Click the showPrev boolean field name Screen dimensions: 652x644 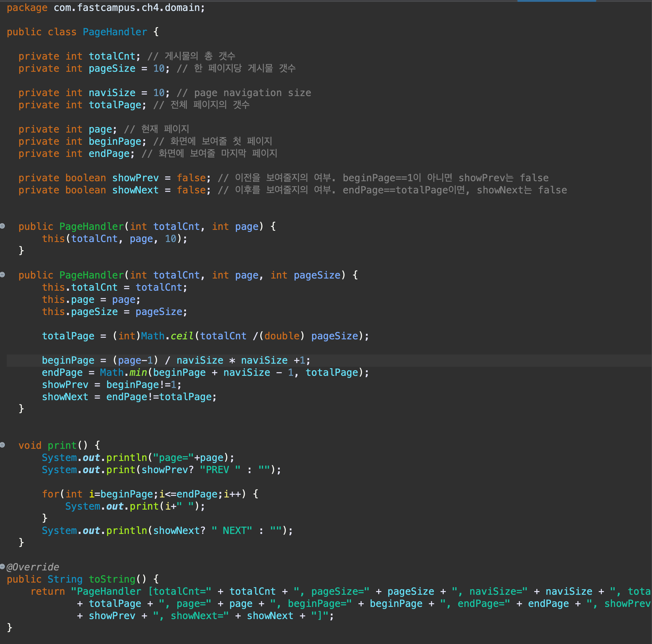click(x=135, y=178)
